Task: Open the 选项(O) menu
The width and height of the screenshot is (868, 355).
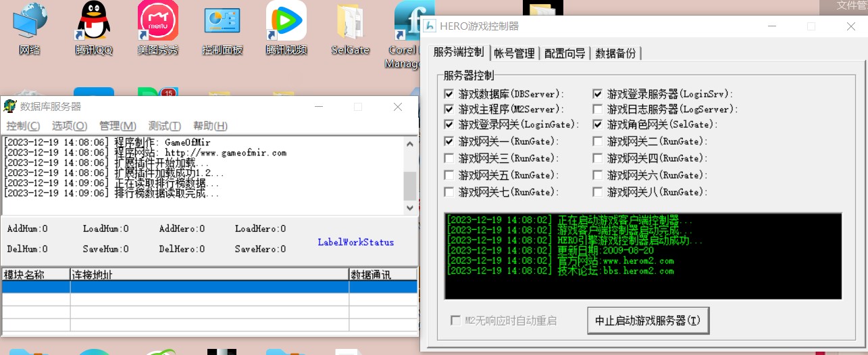Action: tap(70, 126)
